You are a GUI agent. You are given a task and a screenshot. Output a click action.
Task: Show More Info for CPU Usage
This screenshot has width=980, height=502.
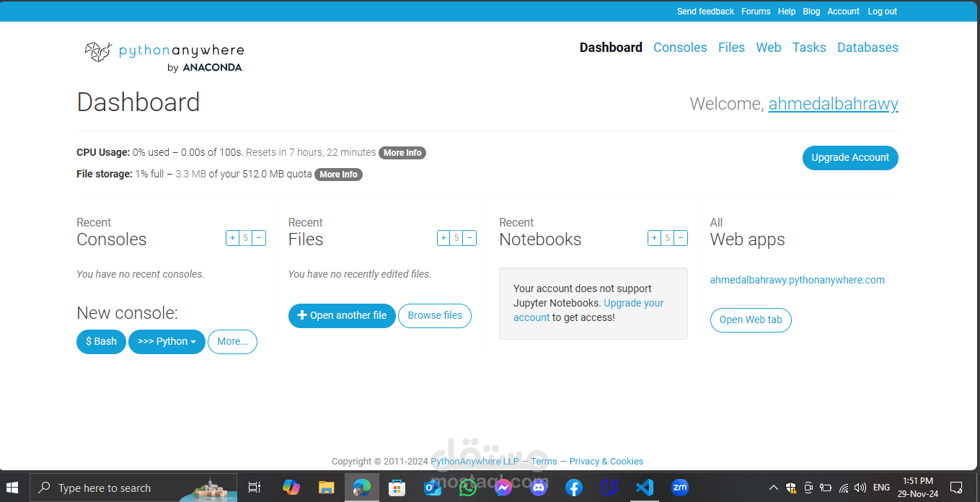tap(402, 153)
